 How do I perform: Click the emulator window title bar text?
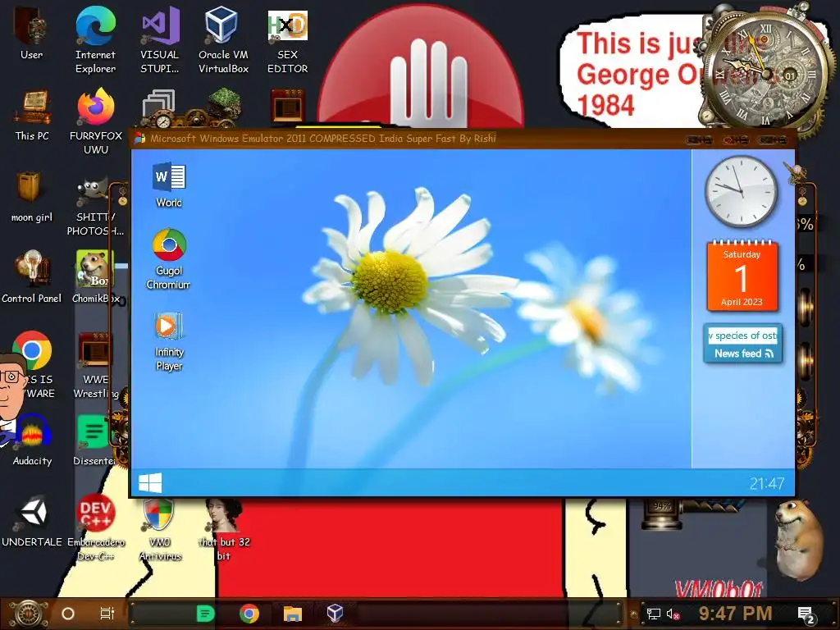323,138
